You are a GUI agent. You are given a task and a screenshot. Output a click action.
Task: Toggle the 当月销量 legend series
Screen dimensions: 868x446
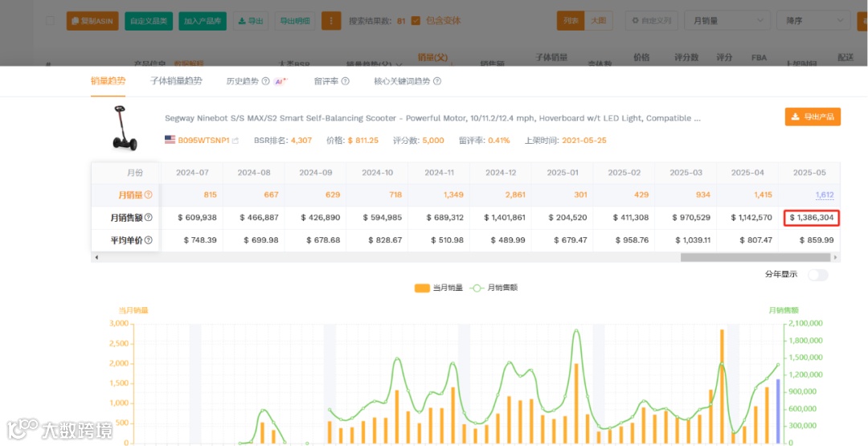pyautogui.click(x=439, y=288)
